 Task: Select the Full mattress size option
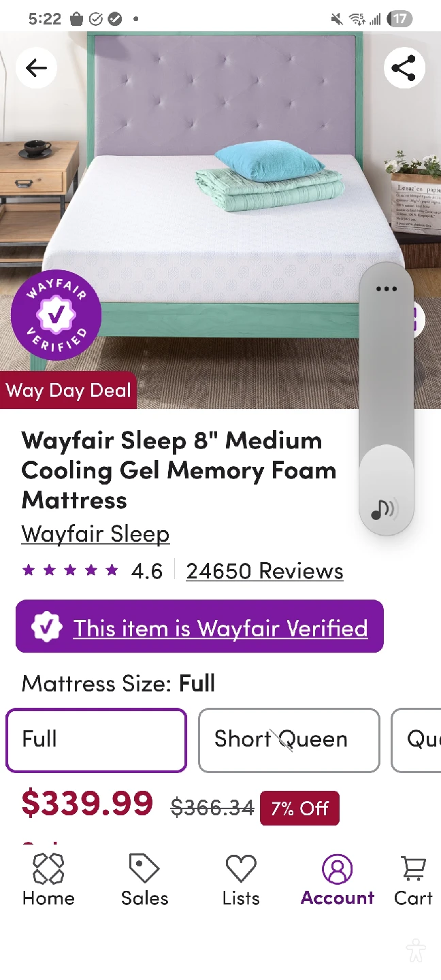[96, 740]
